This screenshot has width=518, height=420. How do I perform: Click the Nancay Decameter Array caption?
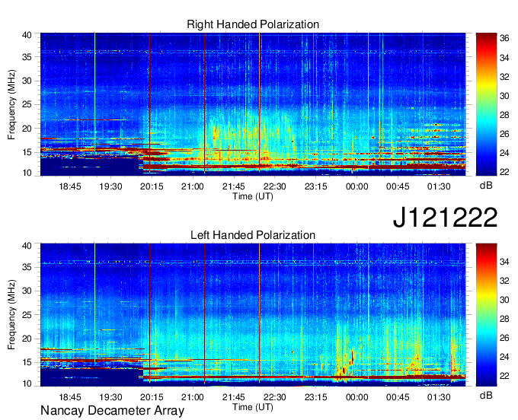coord(112,411)
